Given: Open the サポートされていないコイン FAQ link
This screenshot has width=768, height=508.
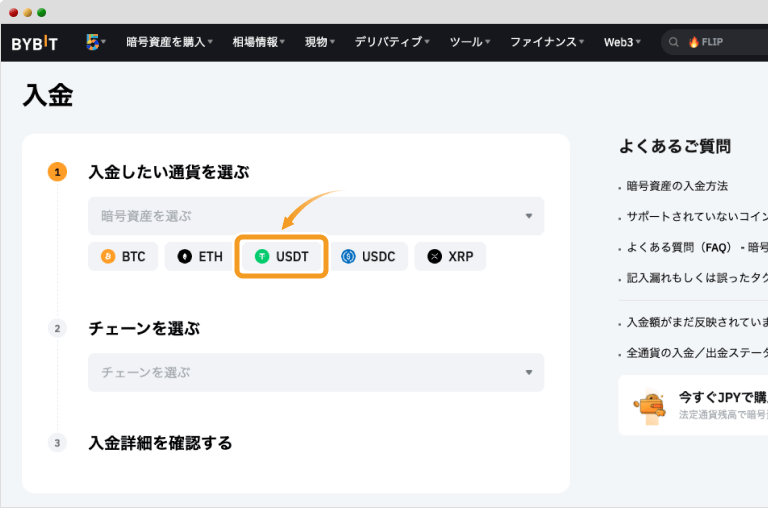Looking at the screenshot, I should point(697,217).
